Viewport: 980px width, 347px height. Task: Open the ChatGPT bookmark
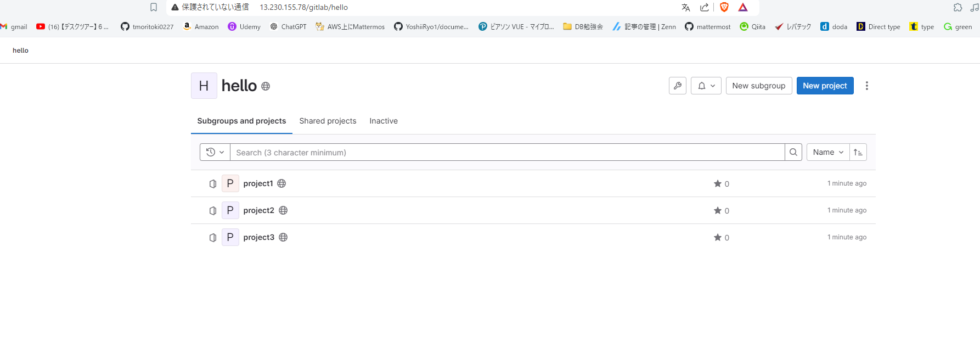288,26
